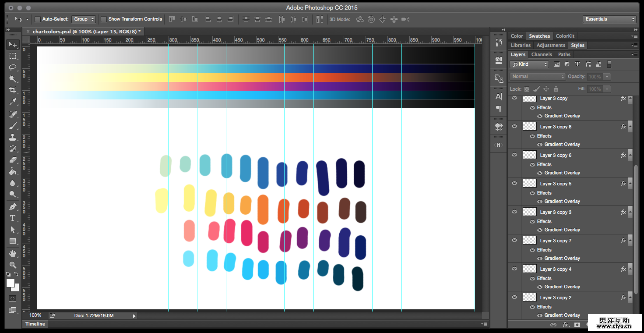Select the Lasso tool

click(x=13, y=67)
